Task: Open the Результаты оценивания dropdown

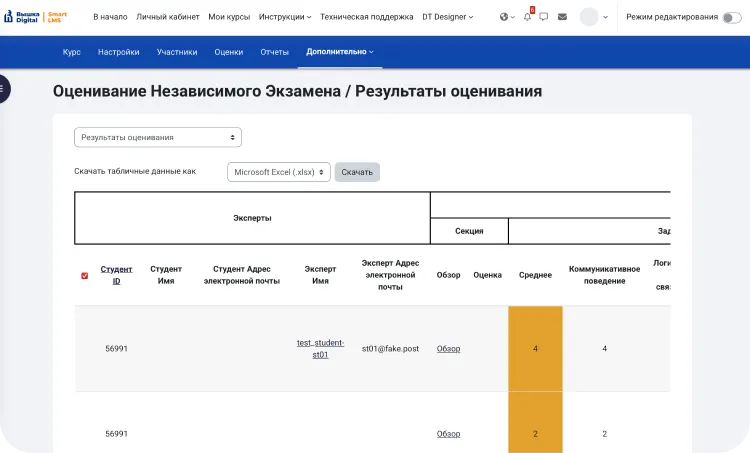Action: click(x=158, y=137)
